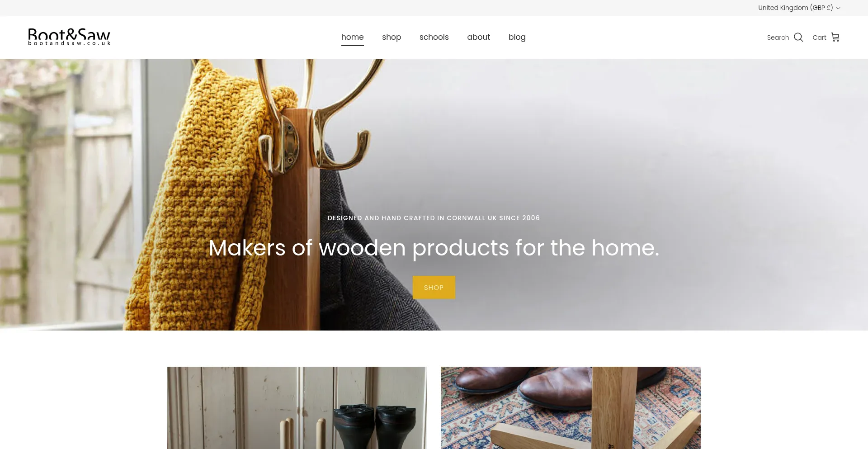
Task: Click the yellow SHOP button
Action: tap(434, 287)
